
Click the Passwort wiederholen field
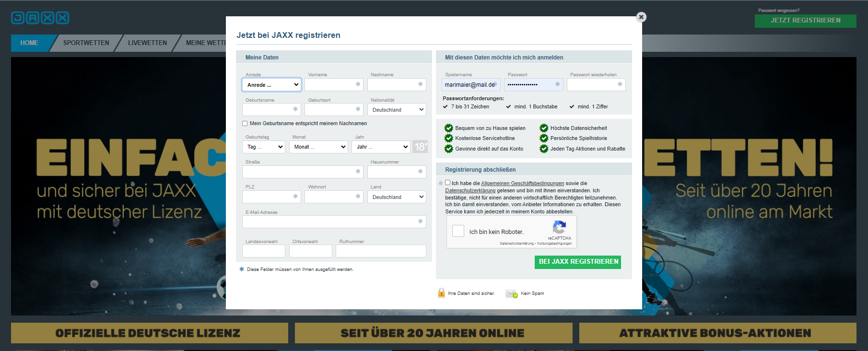(x=597, y=84)
